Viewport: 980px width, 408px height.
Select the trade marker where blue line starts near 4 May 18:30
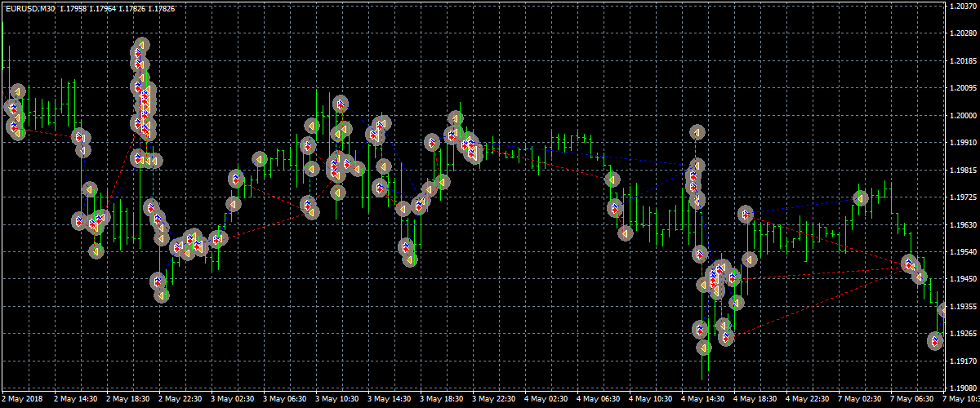coord(745,215)
